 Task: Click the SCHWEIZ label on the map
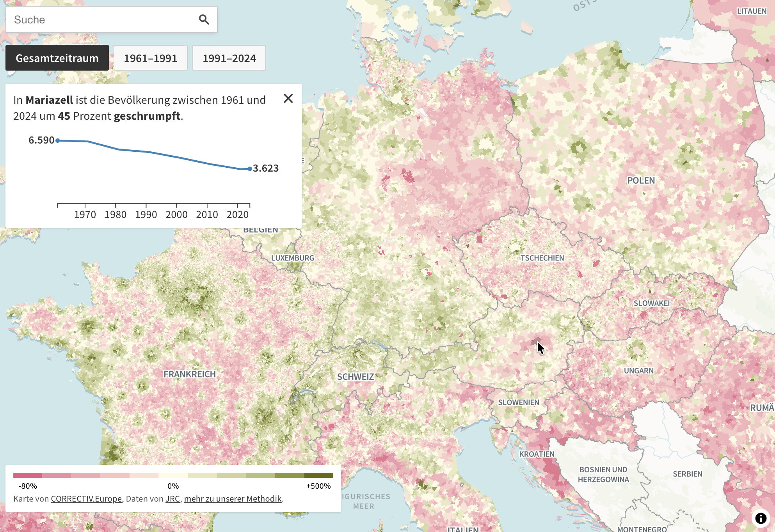356,377
